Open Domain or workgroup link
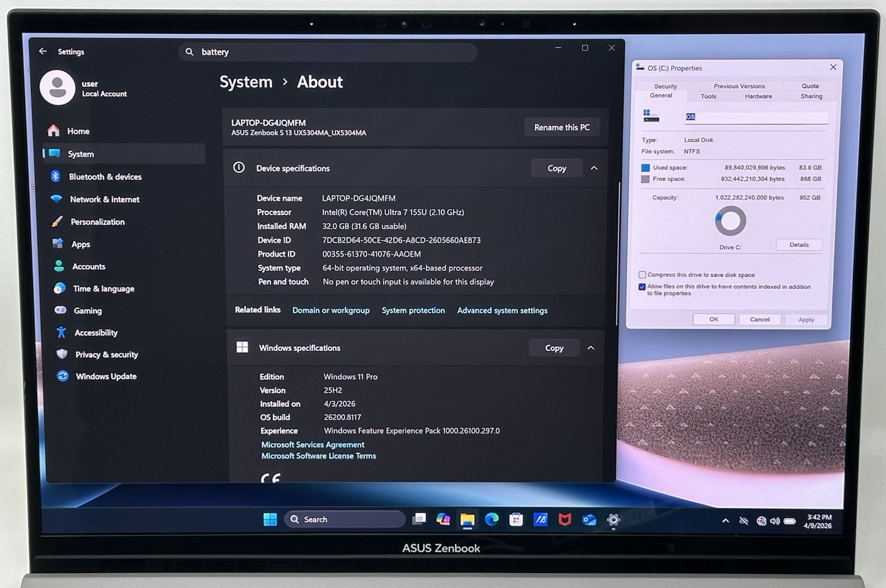Viewport: 886px width, 588px height. pos(331,310)
